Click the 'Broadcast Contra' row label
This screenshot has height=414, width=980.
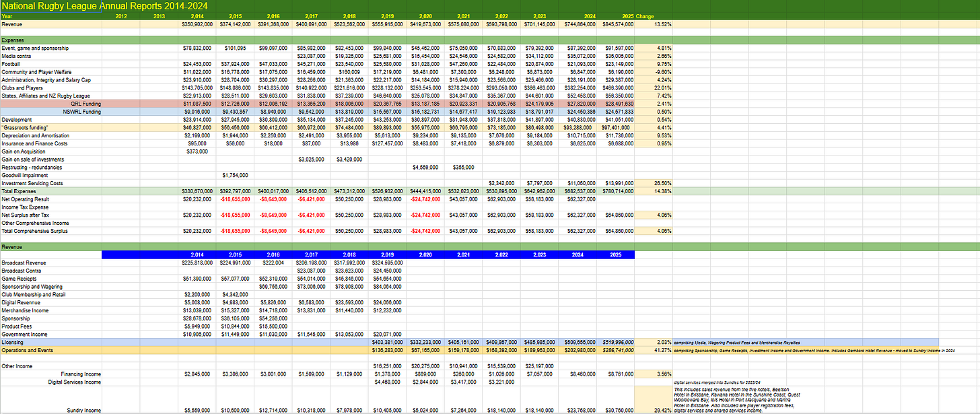click(20, 271)
